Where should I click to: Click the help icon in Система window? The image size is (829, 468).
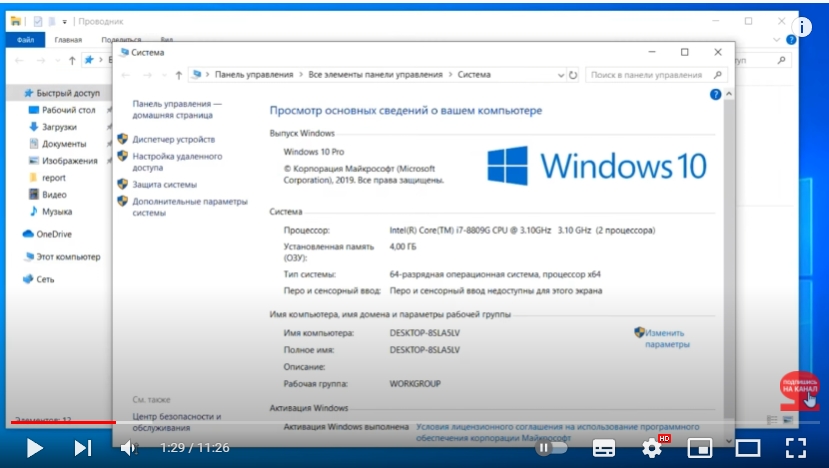coord(715,95)
